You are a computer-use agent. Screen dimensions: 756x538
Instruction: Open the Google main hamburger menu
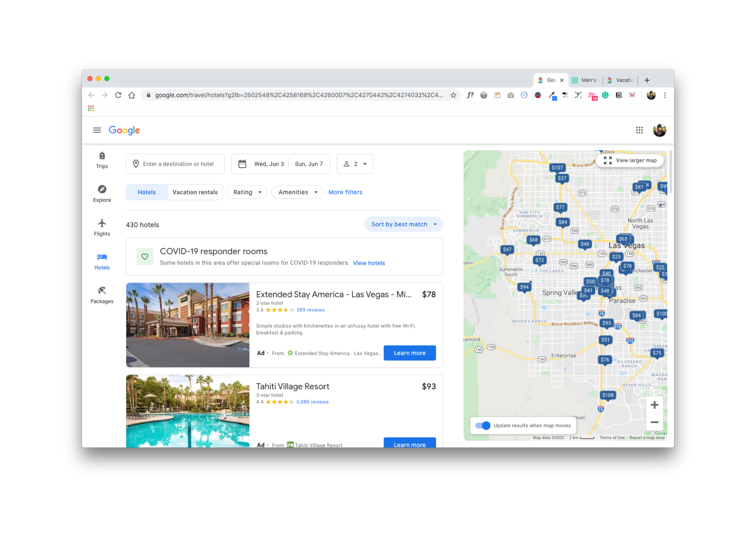click(x=97, y=130)
